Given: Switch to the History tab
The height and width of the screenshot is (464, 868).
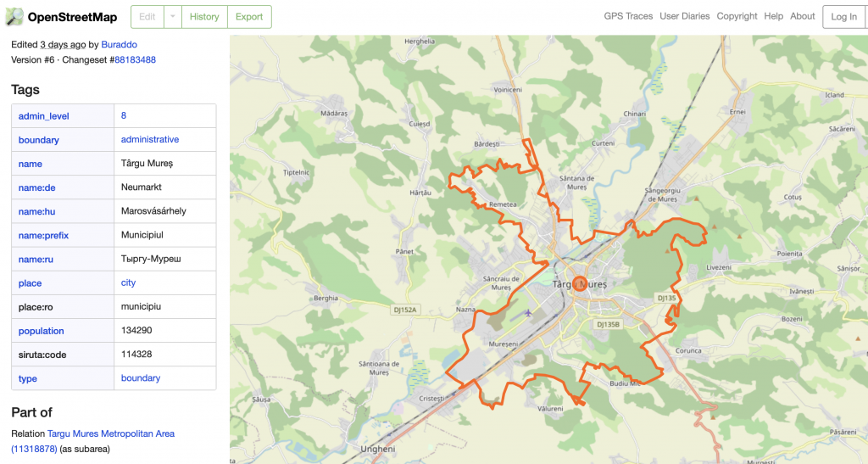Looking at the screenshot, I should (204, 17).
